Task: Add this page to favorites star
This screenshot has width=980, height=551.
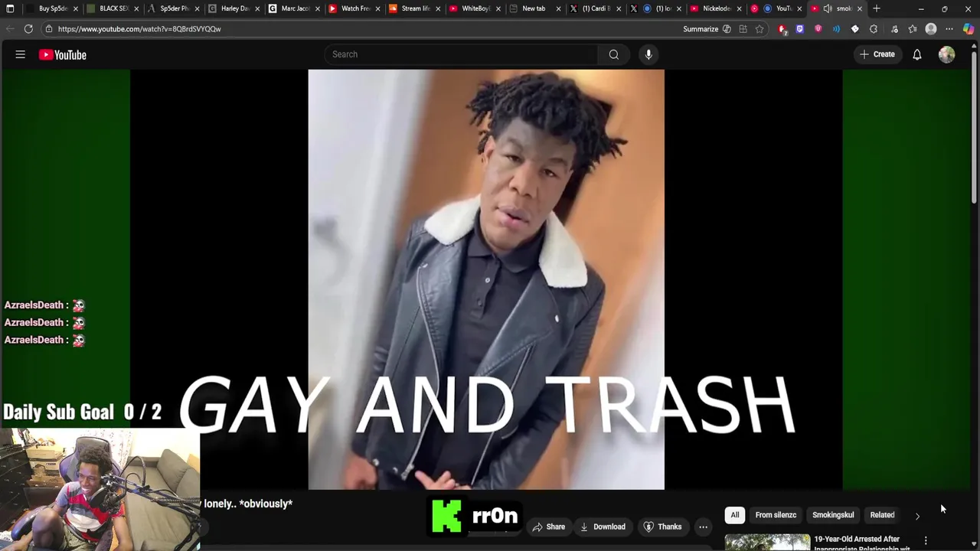Action: point(759,29)
